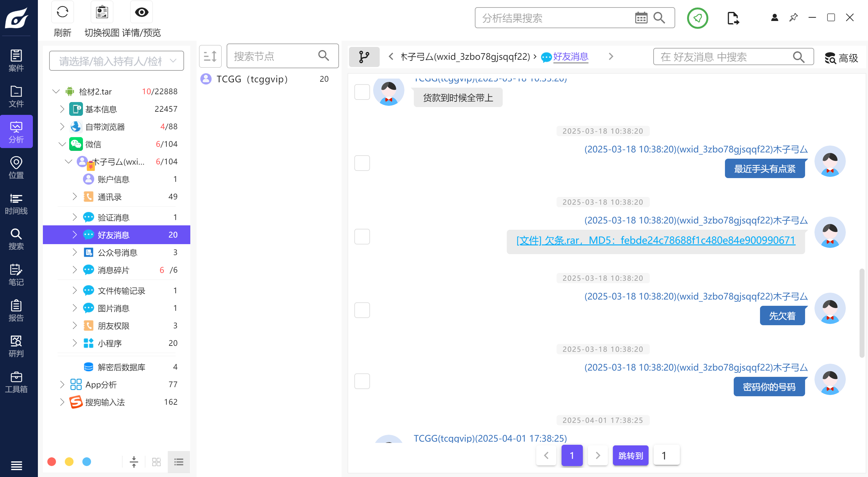The height and width of the screenshot is (477, 868).
Task: Select the yellow color tag dot
Action: point(69,461)
